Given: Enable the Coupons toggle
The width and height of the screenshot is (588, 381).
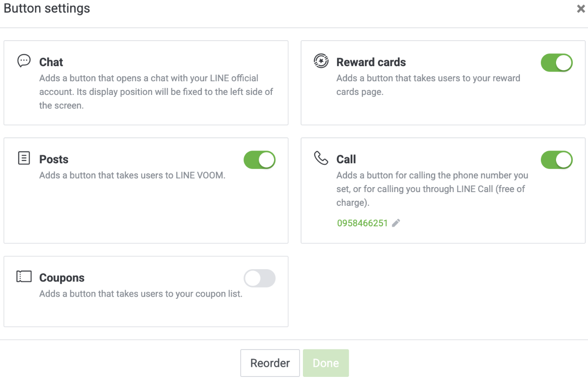Looking at the screenshot, I should click(x=260, y=278).
